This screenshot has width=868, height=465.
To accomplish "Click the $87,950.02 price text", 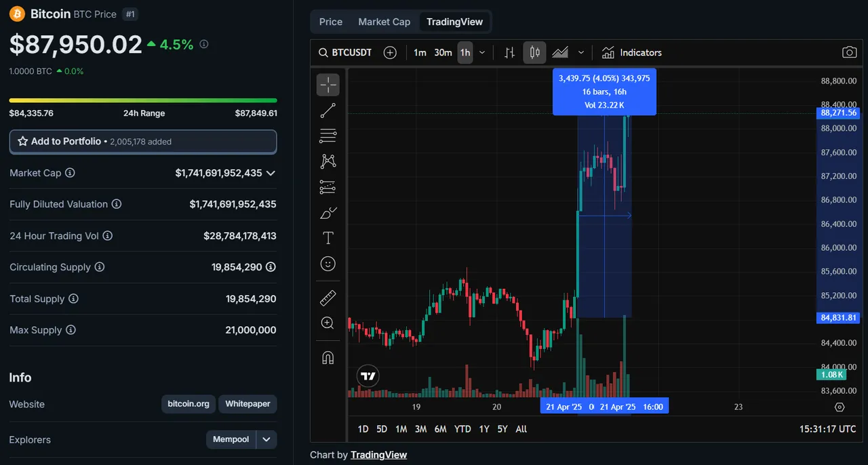I will (76, 44).
